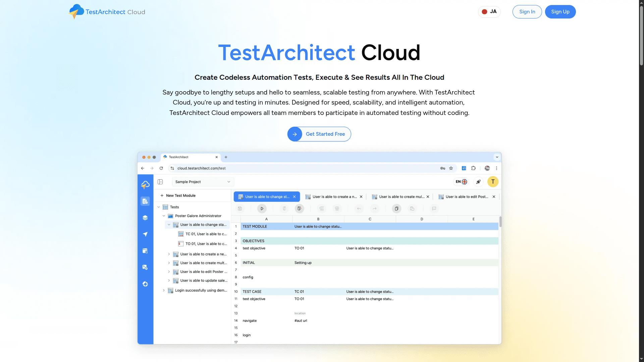Click the Get Started Free button
Screen dimensions: 644x362
319,134
